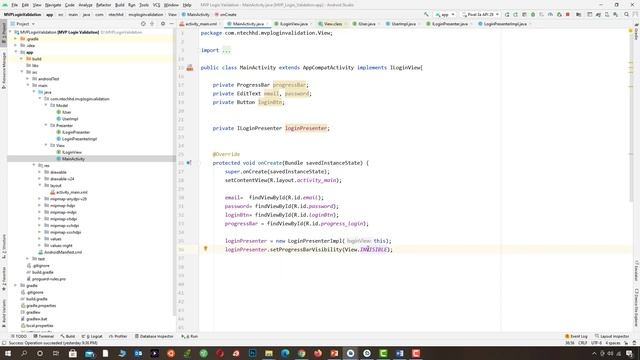Open the TODO tool window

[x=18, y=336]
